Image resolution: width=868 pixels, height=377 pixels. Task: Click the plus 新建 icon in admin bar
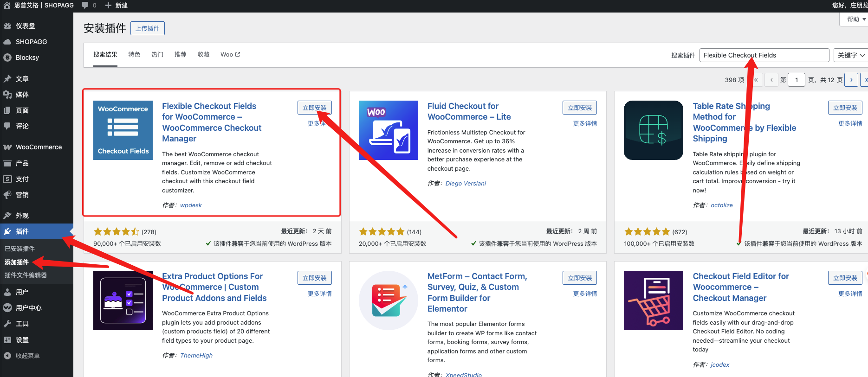[x=108, y=5]
